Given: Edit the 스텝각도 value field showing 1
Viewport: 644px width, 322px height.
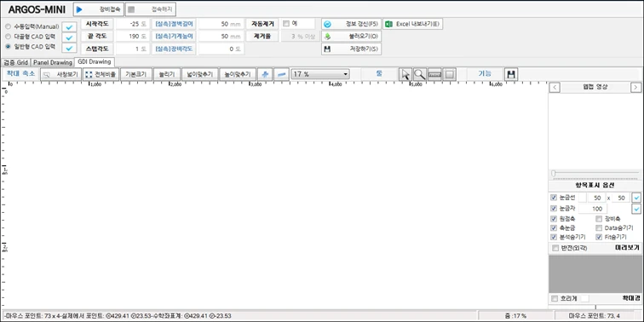Looking at the screenshot, I should pyautogui.click(x=132, y=49).
